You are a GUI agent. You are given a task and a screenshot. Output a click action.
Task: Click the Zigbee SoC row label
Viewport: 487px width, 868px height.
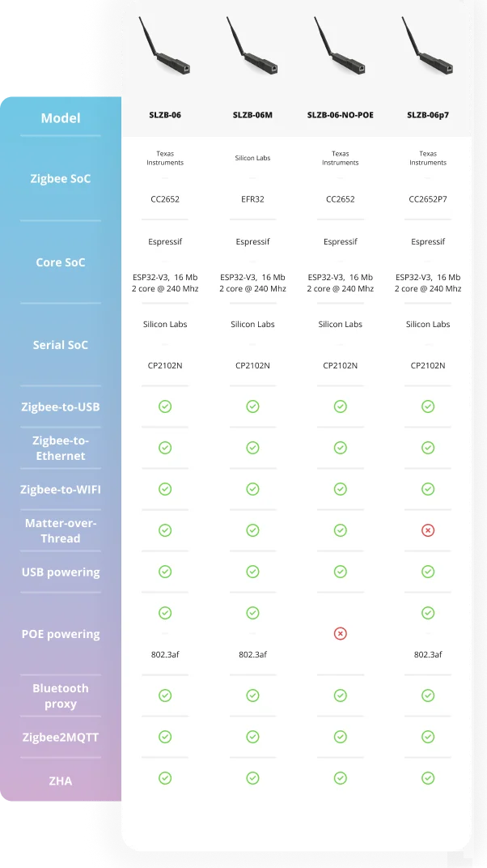(61, 179)
